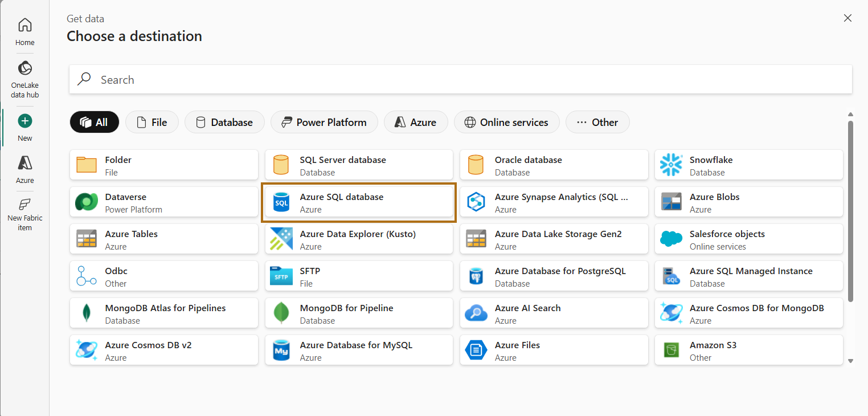Filter by Power Platform category
The height and width of the screenshot is (416, 868).
tap(324, 122)
